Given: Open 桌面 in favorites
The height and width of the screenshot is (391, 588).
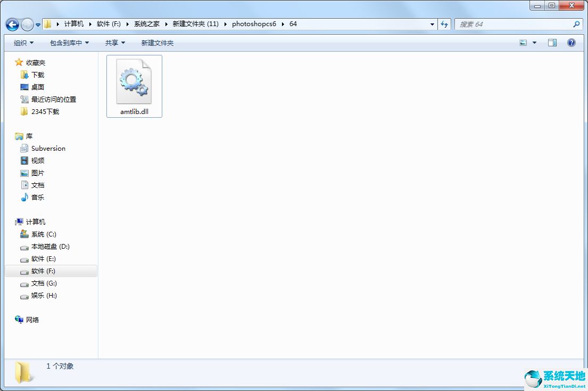Looking at the screenshot, I should (37, 87).
